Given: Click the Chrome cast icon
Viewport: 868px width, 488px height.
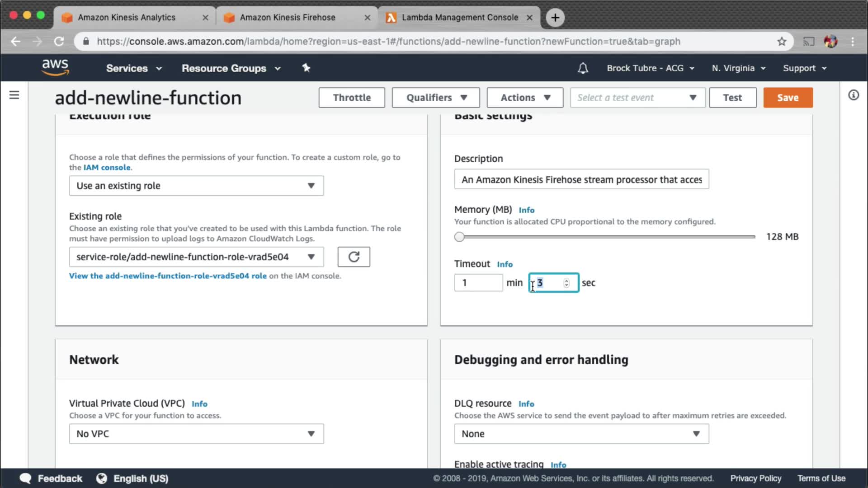Looking at the screenshot, I should click(808, 42).
